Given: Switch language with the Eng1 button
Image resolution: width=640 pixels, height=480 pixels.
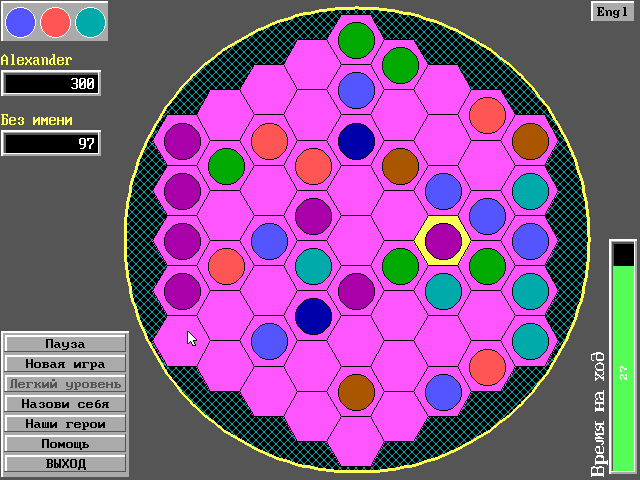Looking at the screenshot, I should pos(612,12).
